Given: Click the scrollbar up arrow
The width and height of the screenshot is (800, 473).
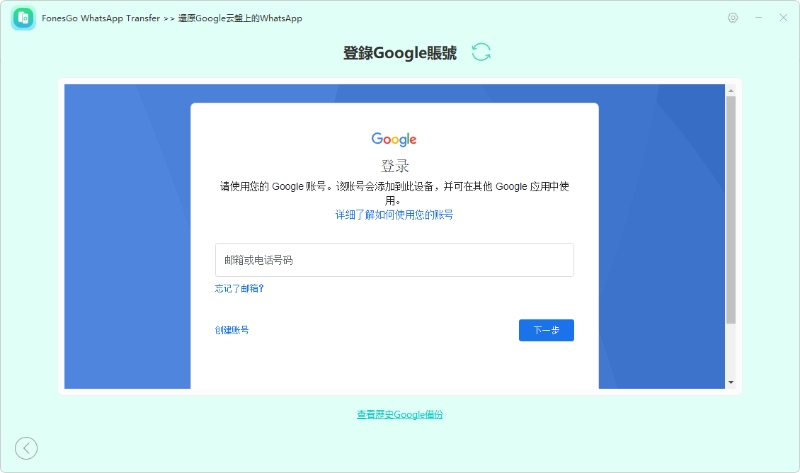Looking at the screenshot, I should [731, 90].
